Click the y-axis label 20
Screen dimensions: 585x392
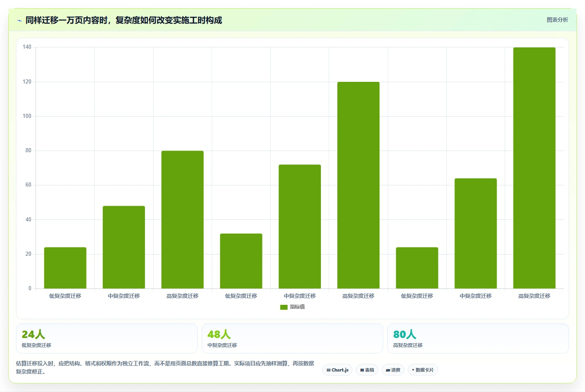(x=28, y=254)
